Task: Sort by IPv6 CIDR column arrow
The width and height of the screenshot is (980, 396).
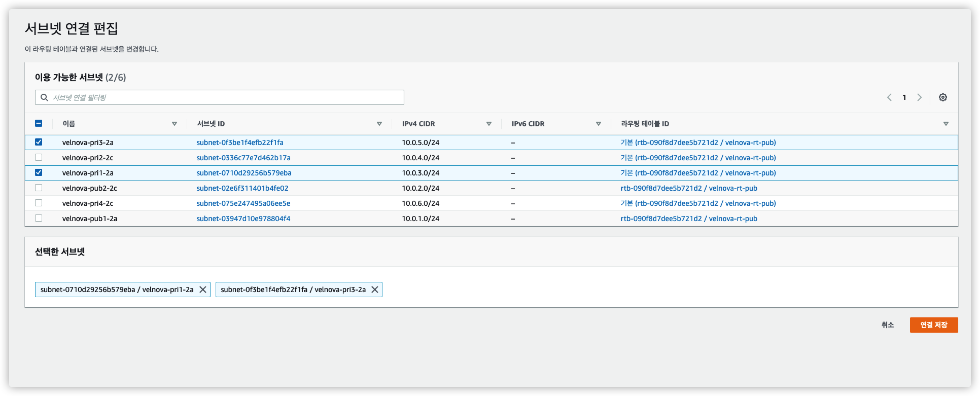Action: (x=598, y=124)
